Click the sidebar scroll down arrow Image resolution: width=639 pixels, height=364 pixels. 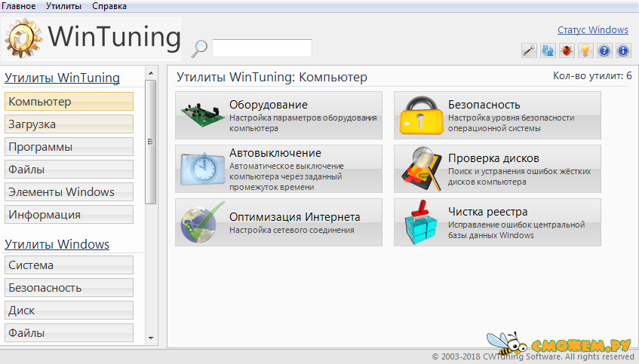point(151,338)
